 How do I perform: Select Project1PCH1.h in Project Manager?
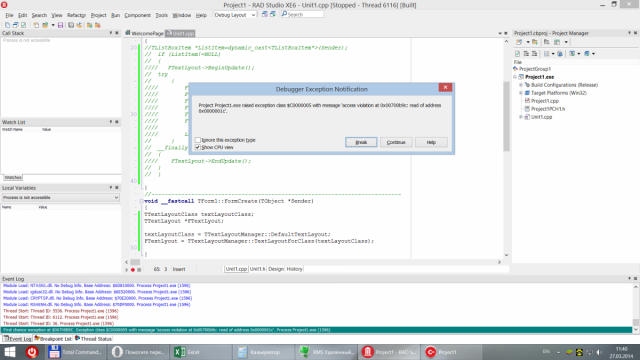click(548, 109)
